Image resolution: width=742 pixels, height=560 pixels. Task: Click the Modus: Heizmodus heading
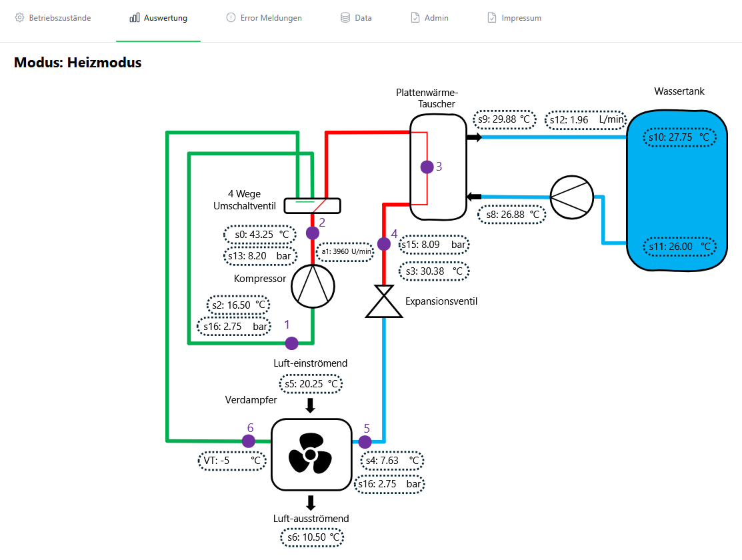[77, 63]
